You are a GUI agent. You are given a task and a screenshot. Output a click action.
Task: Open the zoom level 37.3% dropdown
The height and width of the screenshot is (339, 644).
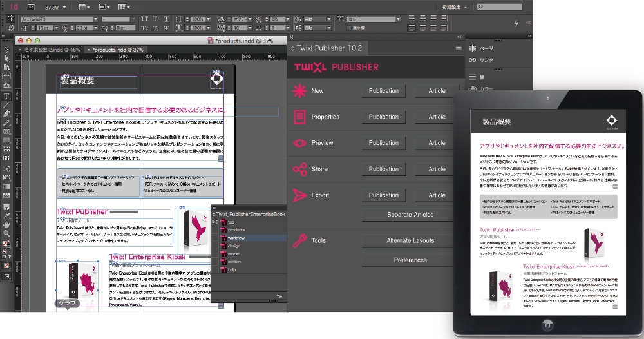tap(64, 7)
